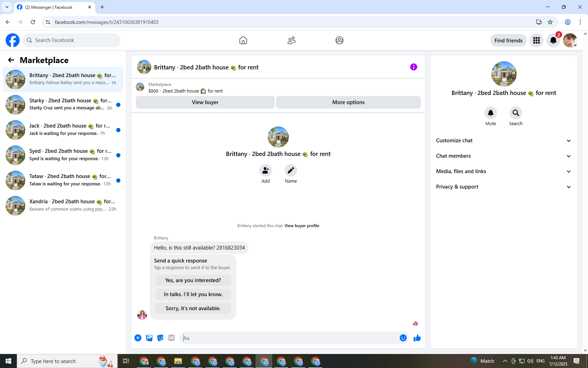This screenshot has width=588, height=368.
Task: Send quick response 'In talks. I'll let you know.'
Action: tap(193, 294)
